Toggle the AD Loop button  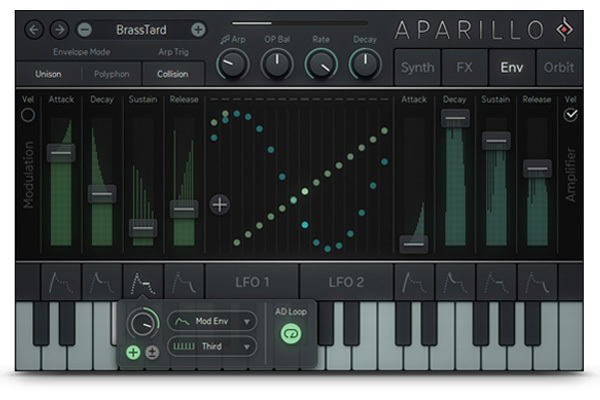(291, 333)
